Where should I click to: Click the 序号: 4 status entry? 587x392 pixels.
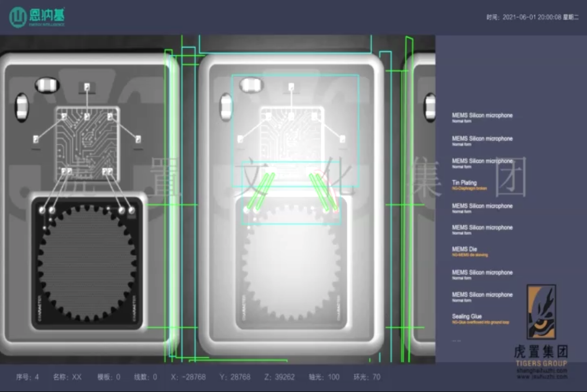tap(28, 377)
